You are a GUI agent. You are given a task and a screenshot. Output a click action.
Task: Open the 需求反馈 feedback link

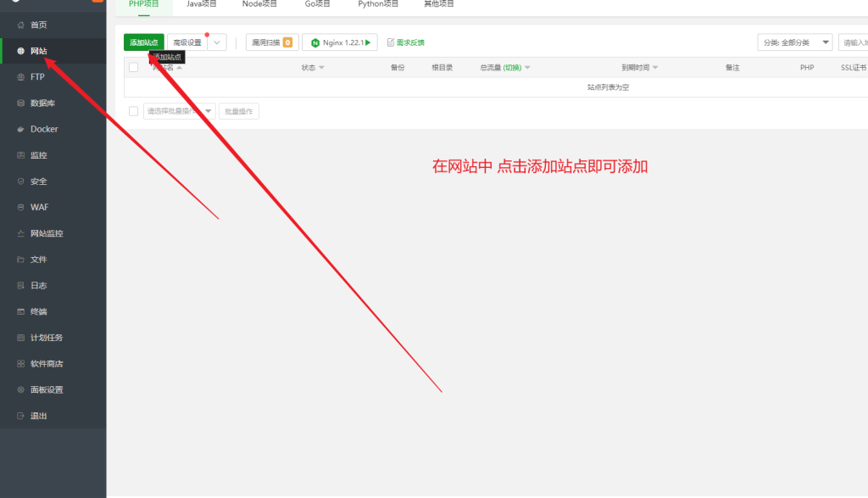(406, 42)
